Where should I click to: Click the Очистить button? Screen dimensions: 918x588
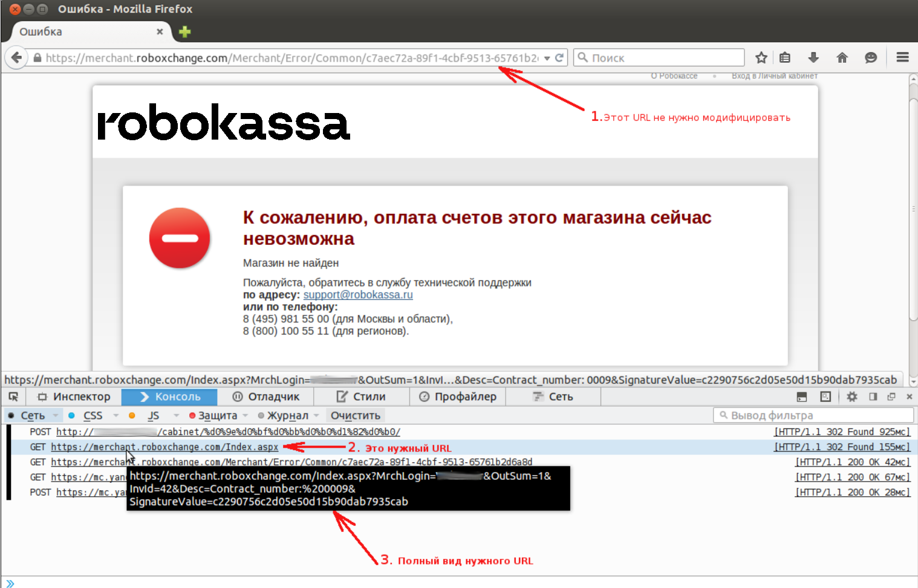click(356, 415)
